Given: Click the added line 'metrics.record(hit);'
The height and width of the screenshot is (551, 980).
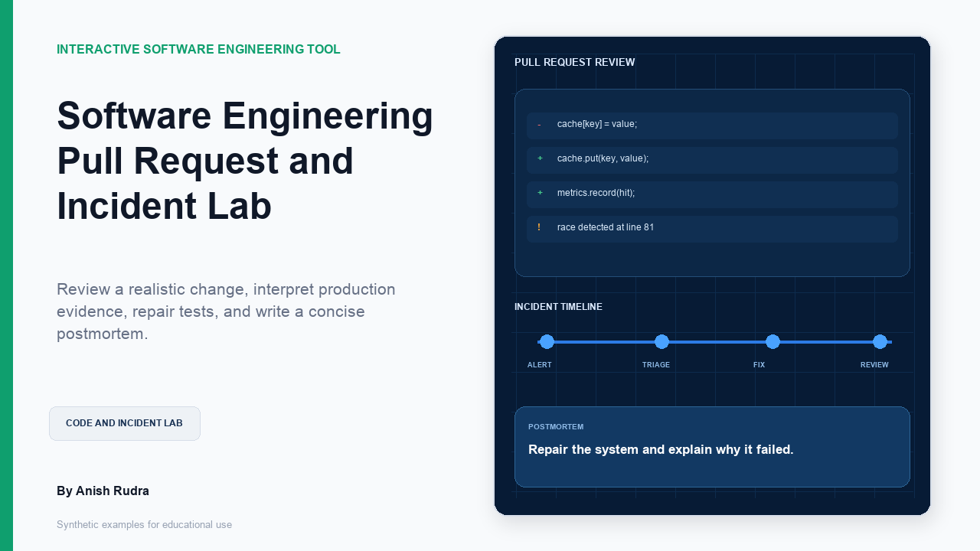Looking at the screenshot, I should click(x=712, y=194).
